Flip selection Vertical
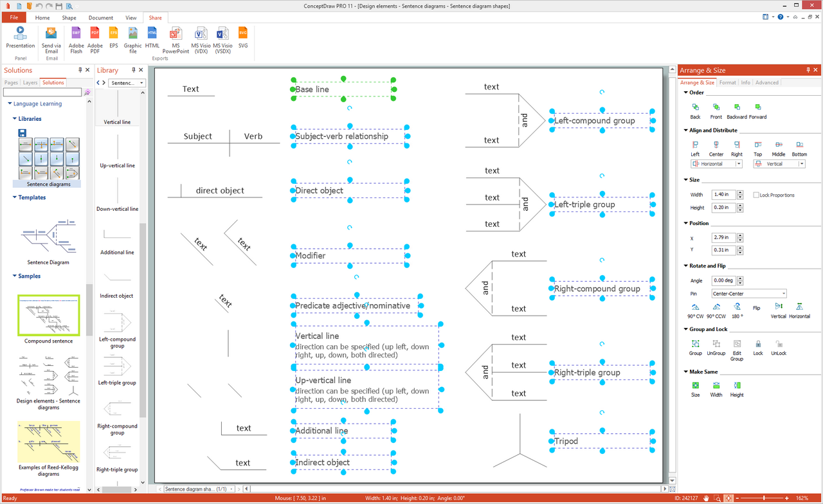Viewport: 823px width, 504px height. (x=778, y=311)
